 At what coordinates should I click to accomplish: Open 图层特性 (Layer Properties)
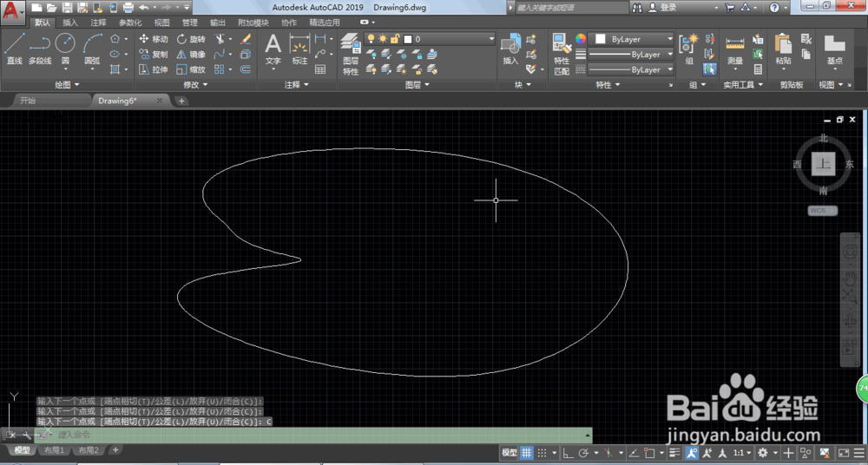[351, 54]
